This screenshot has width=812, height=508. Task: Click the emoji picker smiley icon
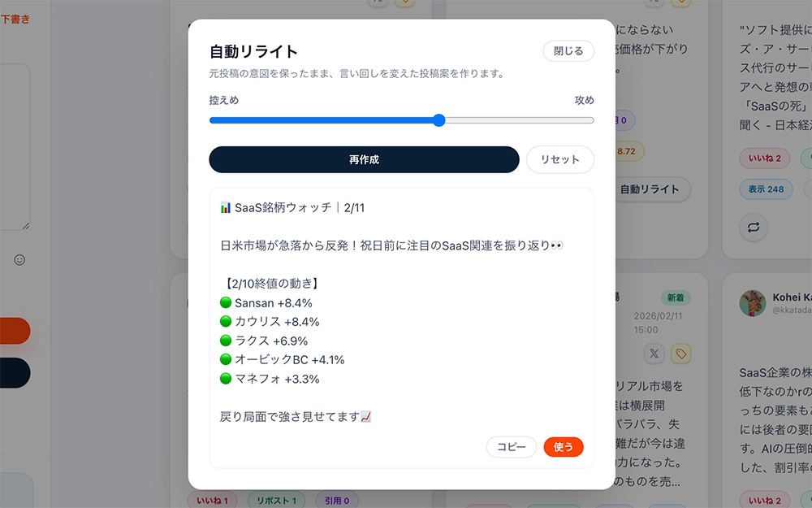(x=20, y=260)
